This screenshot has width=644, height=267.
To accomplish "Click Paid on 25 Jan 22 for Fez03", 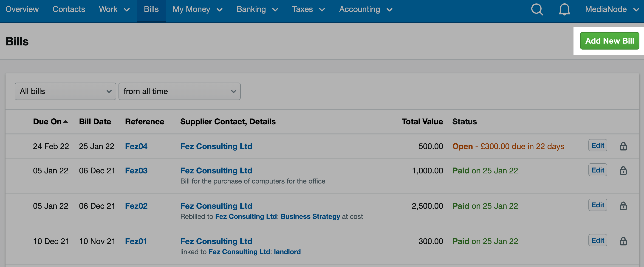I will (x=485, y=171).
